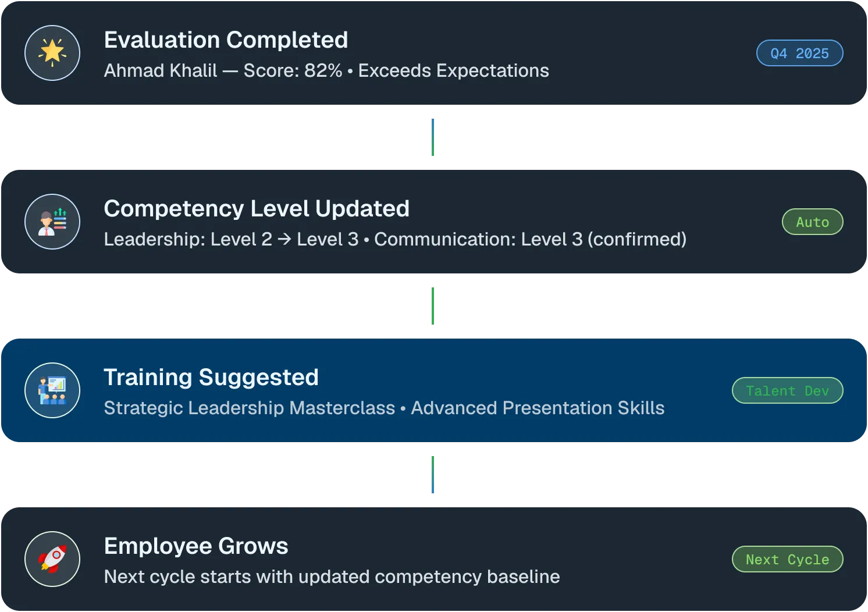
Task: Select the Q4 2025 badge
Action: point(799,53)
